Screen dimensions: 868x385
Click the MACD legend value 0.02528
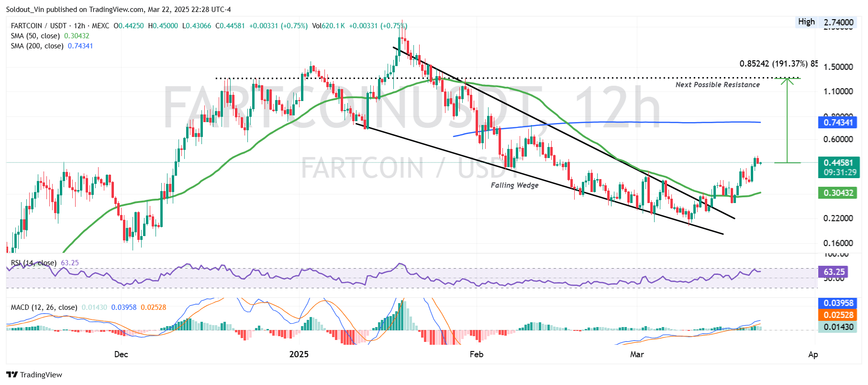(x=153, y=307)
